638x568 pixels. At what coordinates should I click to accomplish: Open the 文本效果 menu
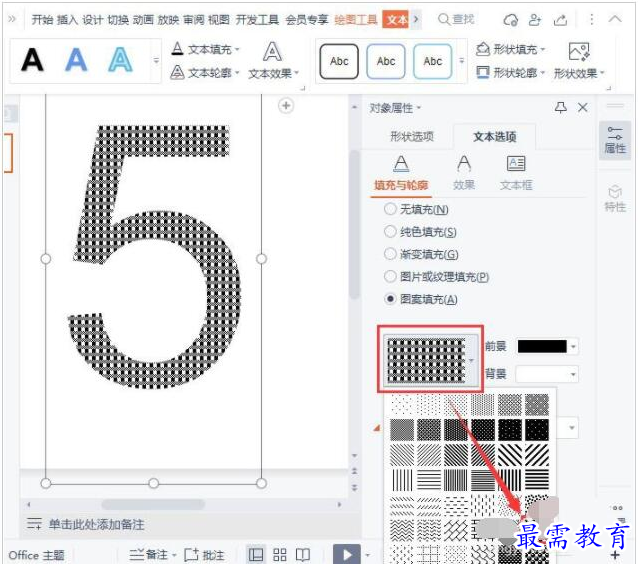coord(273,61)
